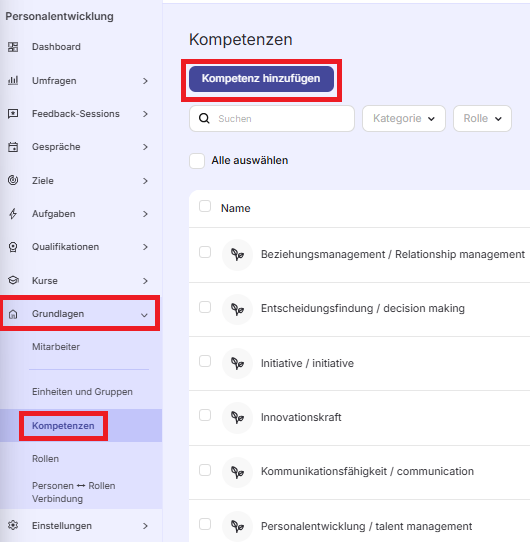Go to the Rollen submenu item
Image resolution: width=530 pixels, height=542 pixels.
pyautogui.click(x=45, y=459)
